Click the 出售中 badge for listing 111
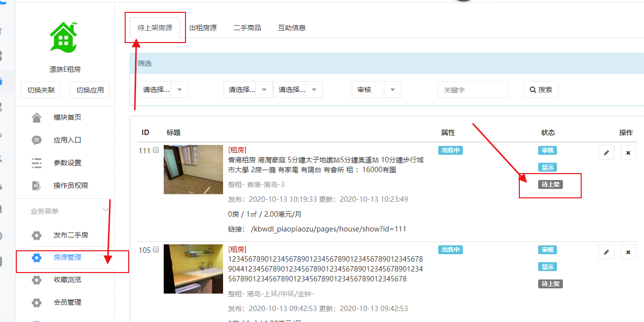This screenshot has height=322, width=644. tap(451, 150)
